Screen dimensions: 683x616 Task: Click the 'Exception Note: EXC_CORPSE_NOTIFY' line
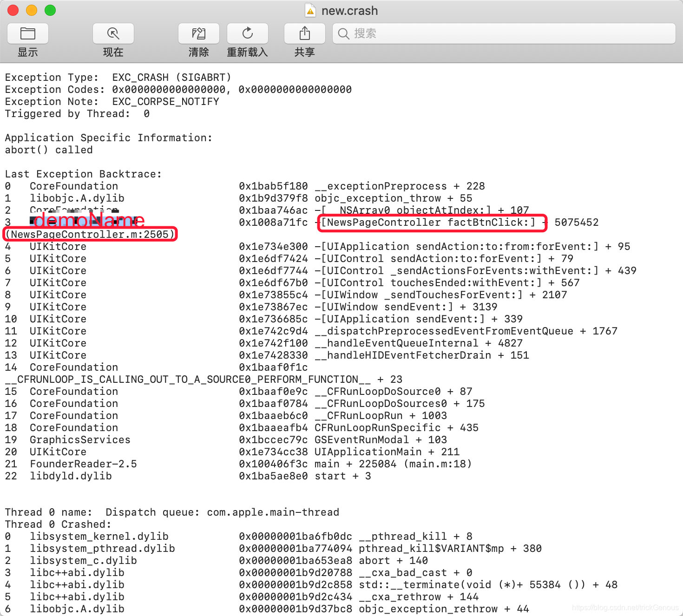[112, 101]
